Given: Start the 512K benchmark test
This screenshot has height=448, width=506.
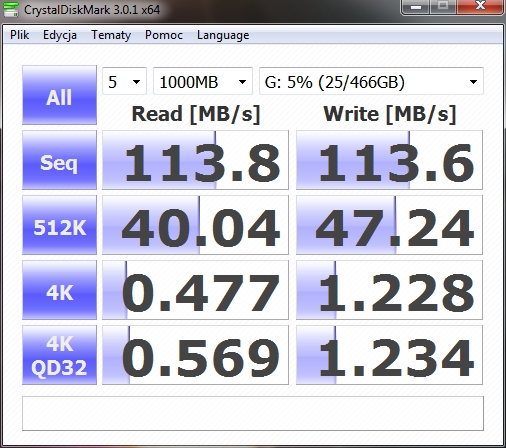Looking at the screenshot, I should [x=59, y=225].
